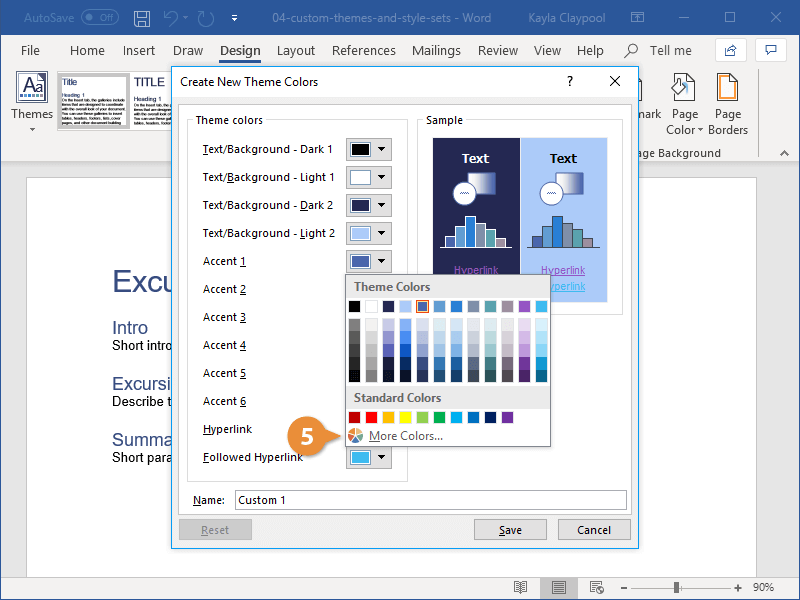Click the Save button in dialog
The image size is (800, 600).
510,530
